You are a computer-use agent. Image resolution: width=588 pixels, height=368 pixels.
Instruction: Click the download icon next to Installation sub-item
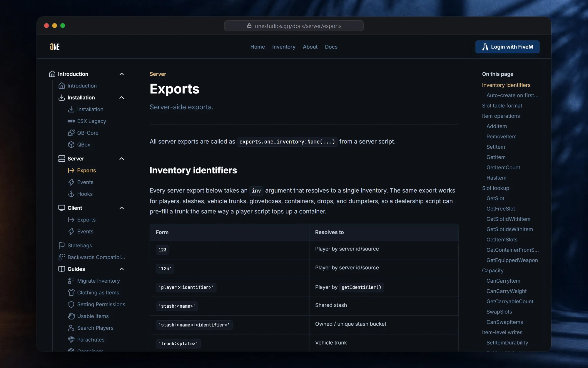71,109
